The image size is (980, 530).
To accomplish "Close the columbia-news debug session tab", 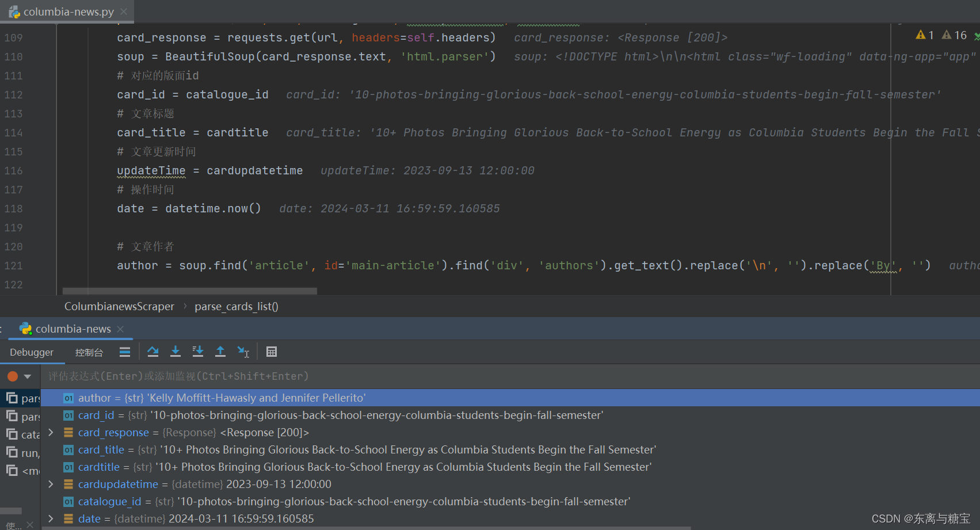I will (120, 329).
